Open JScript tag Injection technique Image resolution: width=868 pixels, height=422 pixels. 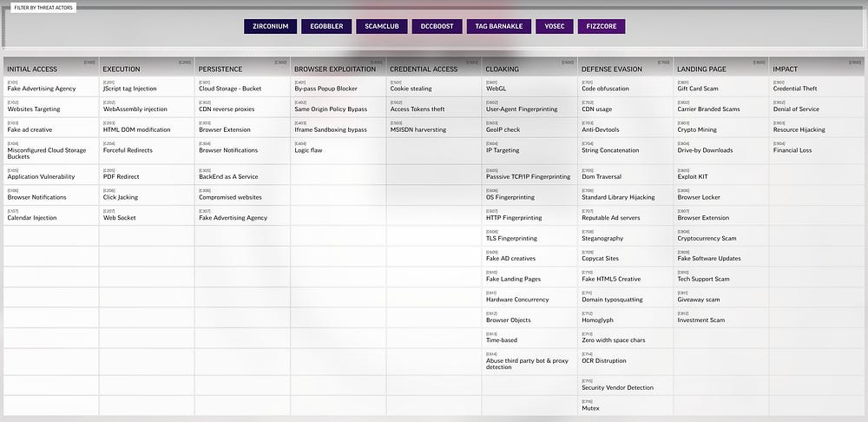click(147, 86)
